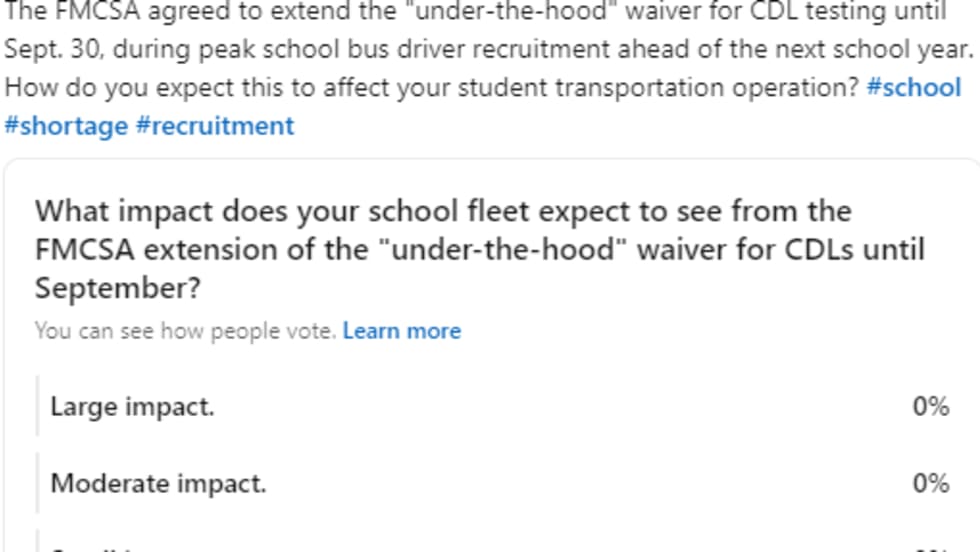This screenshot has height=552, width=980.
Task: Click the 'You can see how people vote' note
Action: click(185, 331)
